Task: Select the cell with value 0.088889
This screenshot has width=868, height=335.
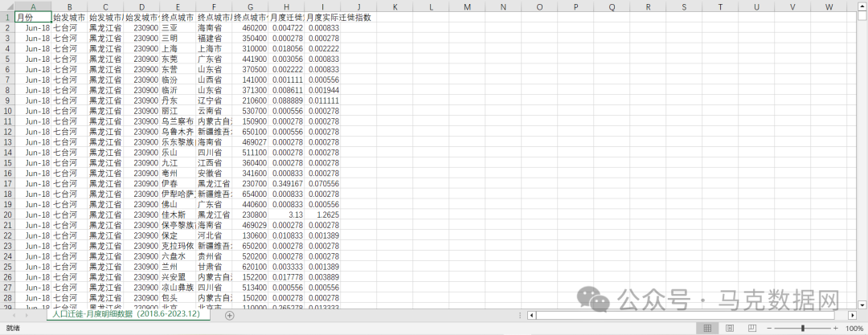Action: pyautogui.click(x=287, y=100)
